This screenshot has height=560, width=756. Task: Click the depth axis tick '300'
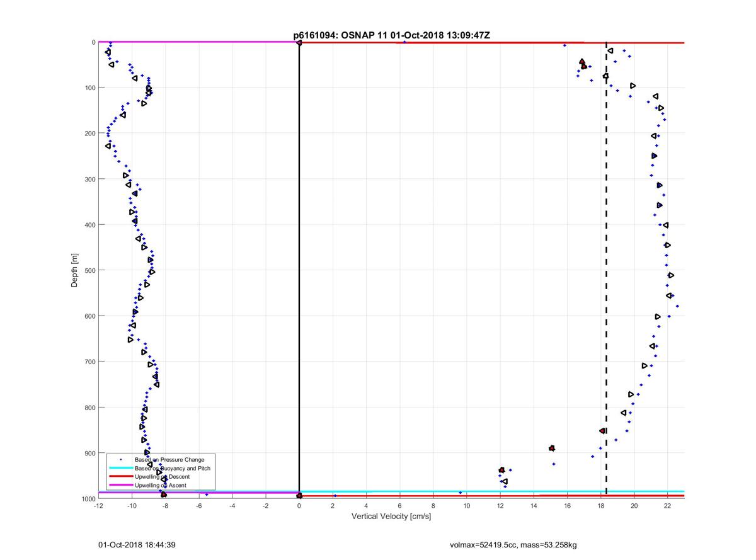(89, 179)
